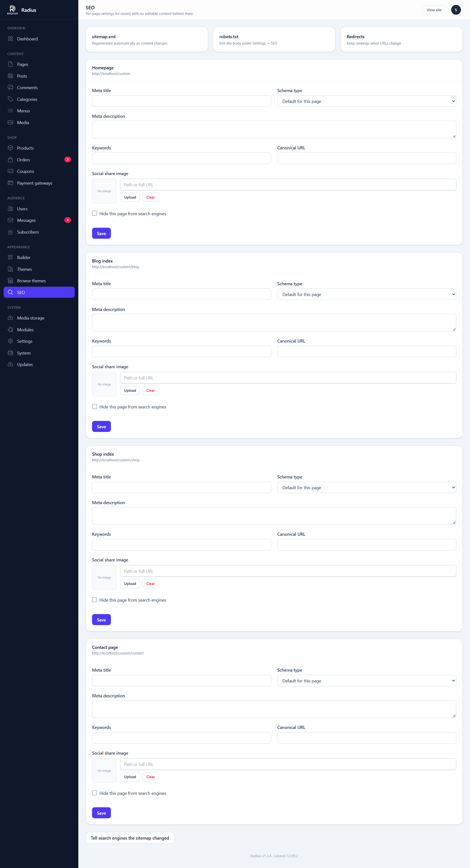Focus Blog index Meta description textarea
This screenshot has width=470, height=868.
coord(274,322)
